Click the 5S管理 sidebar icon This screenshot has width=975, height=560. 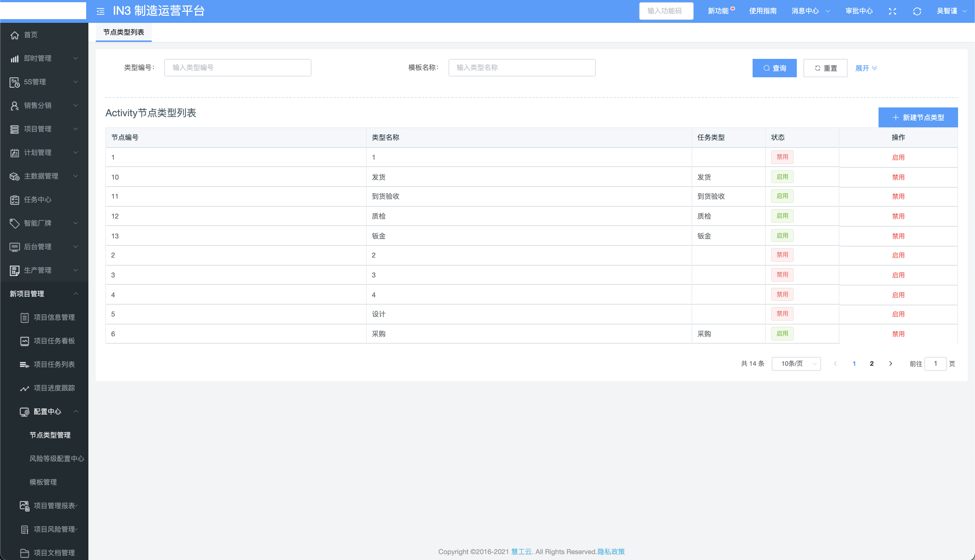15,82
